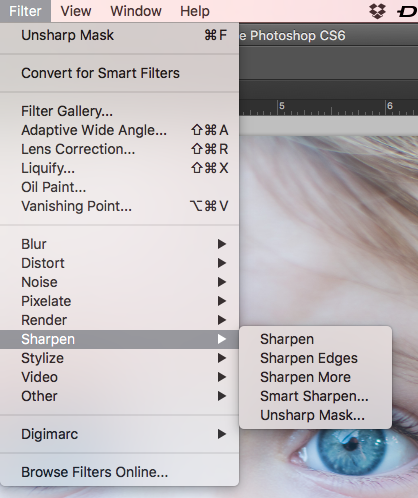Expand the Noise submenu
Image resolution: width=418 pixels, height=498 pixels.
pos(119,282)
